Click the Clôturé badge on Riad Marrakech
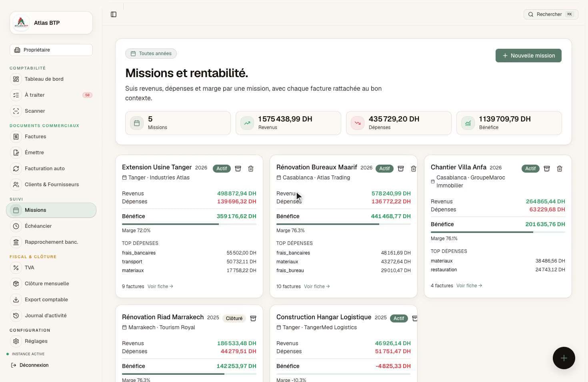The width and height of the screenshot is (588, 382). click(234, 318)
